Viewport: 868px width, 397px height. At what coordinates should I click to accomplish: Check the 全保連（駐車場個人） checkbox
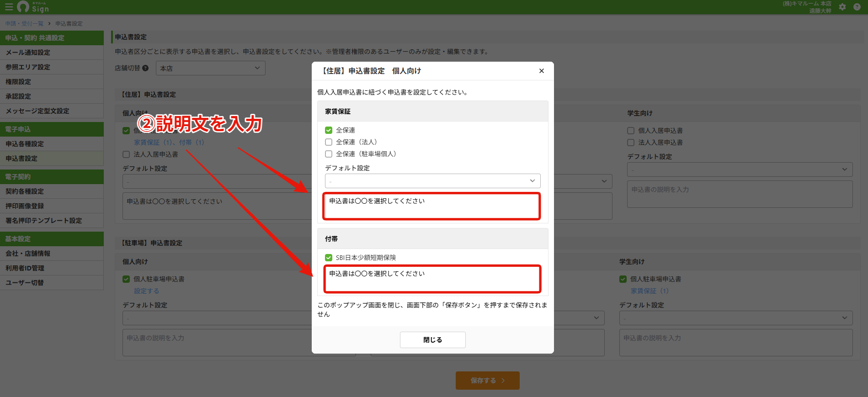[x=329, y=154]
